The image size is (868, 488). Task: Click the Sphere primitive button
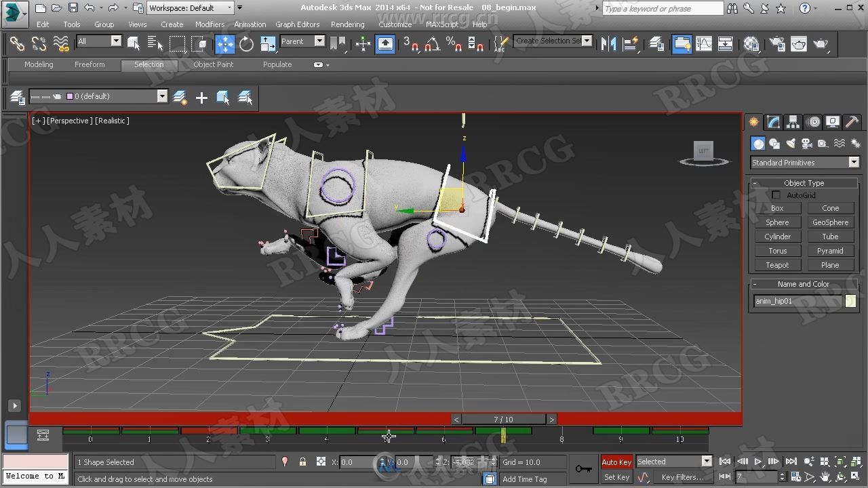[x=777, y=222]
